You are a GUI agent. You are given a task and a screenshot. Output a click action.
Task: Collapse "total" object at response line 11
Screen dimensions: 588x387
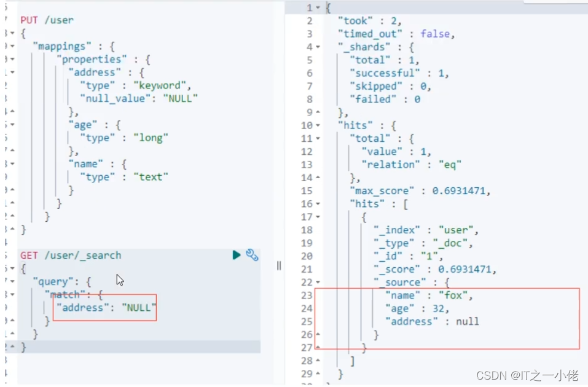coord(318,138)
